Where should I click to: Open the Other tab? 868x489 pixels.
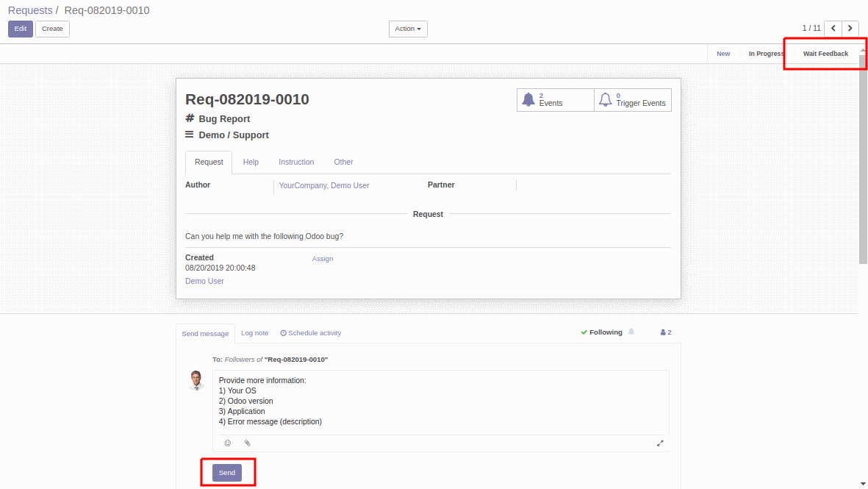(x=343, y=163)
